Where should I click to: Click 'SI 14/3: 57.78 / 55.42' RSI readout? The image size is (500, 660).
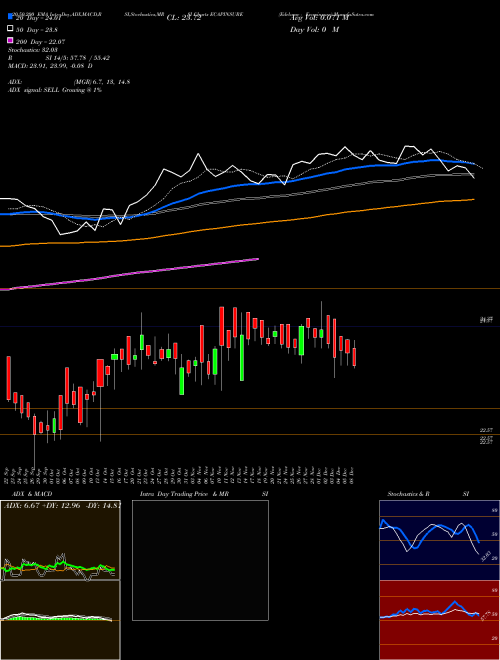pos(78,58)
